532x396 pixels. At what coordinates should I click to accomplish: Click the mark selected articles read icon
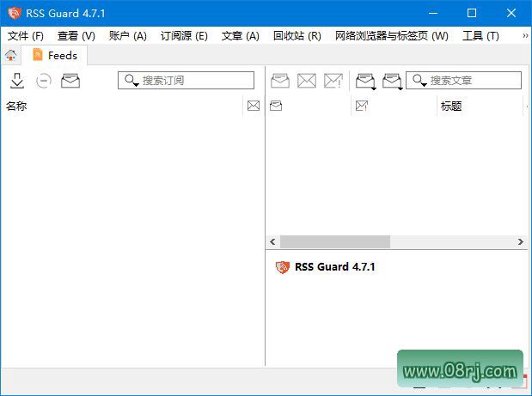tap(280, 81)
